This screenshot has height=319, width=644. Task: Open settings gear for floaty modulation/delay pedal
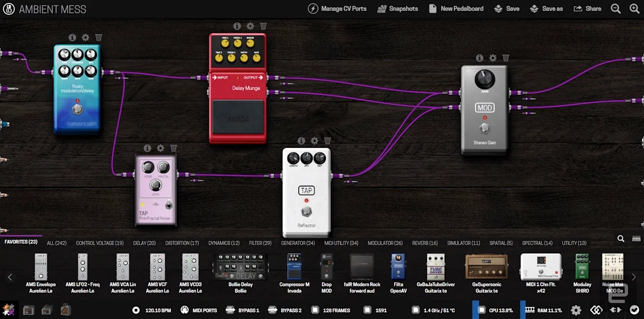[x=85, y=37]
